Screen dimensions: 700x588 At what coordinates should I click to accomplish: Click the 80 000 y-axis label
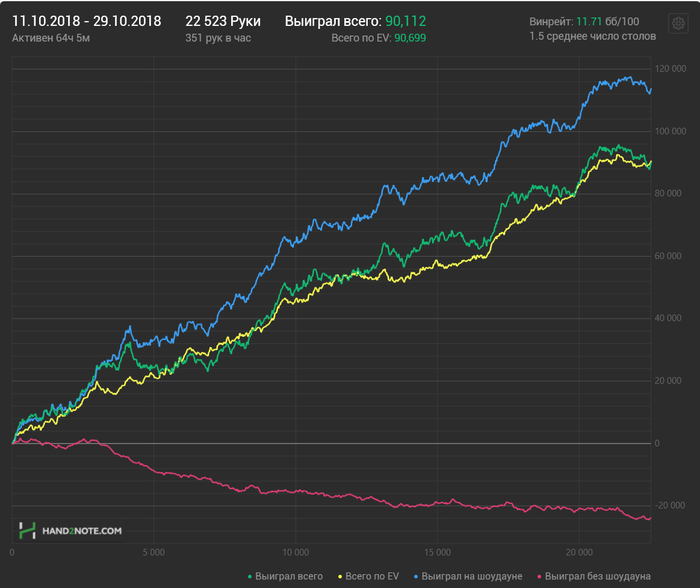coord(668,193)
